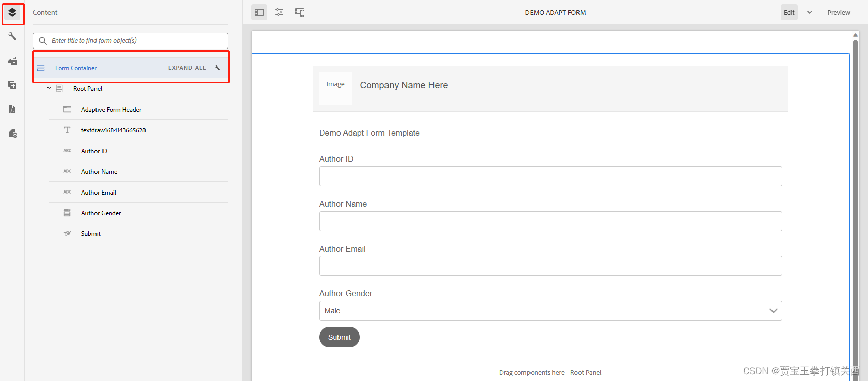Click the Demo Adapt Form Template text
Image resolution: width=868 pixels, height=381 pixels.
tap(369, 133)
